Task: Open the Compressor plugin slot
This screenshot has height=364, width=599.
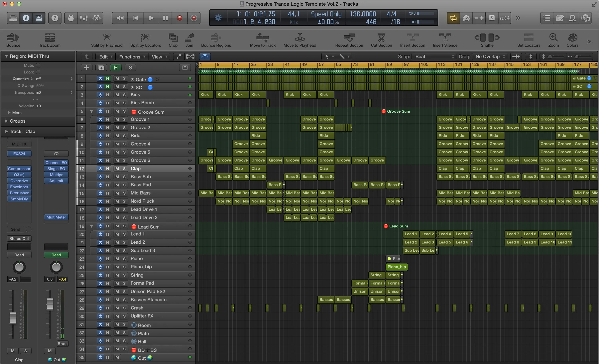Action: click(x=19, y=169)
